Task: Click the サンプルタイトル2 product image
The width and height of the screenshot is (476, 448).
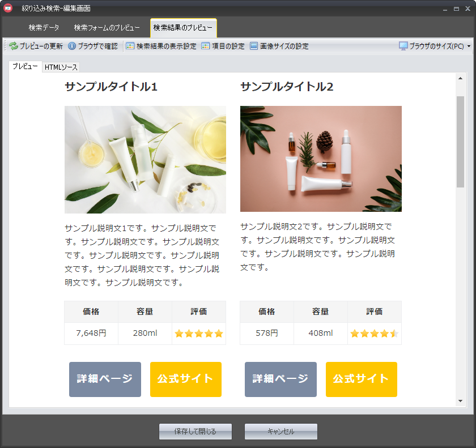Action: point(321,159)
